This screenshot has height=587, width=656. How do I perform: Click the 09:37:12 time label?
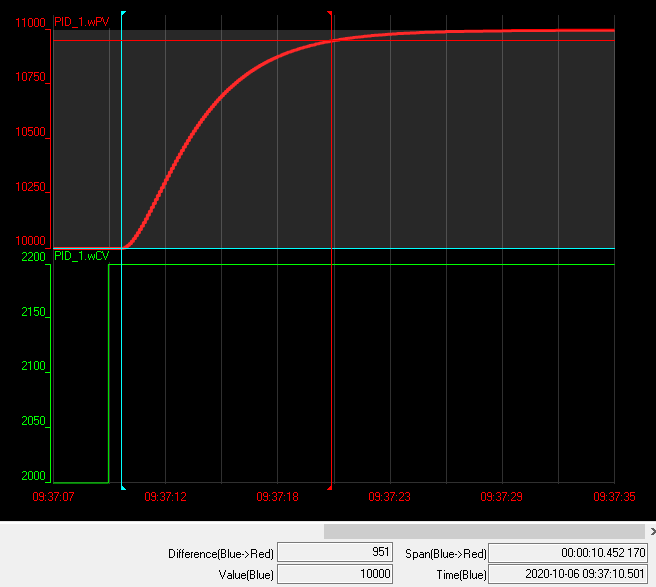tap(165, 497)
